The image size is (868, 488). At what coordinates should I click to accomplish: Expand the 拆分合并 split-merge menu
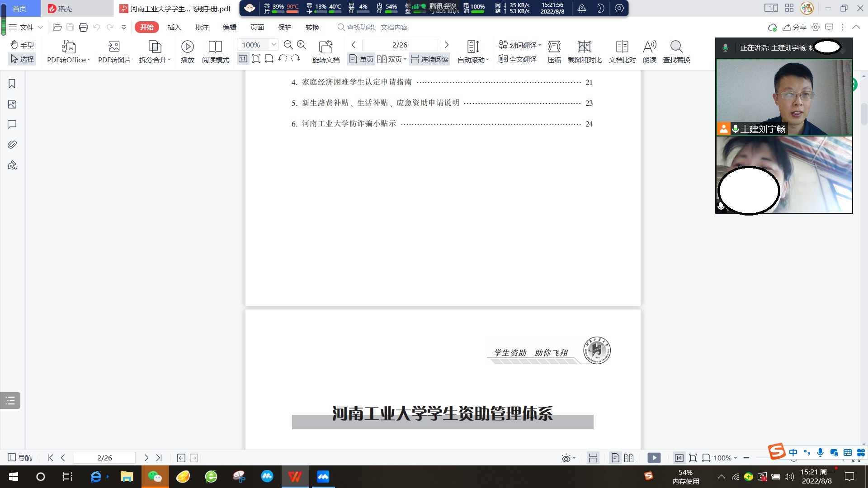click(155, 52)
